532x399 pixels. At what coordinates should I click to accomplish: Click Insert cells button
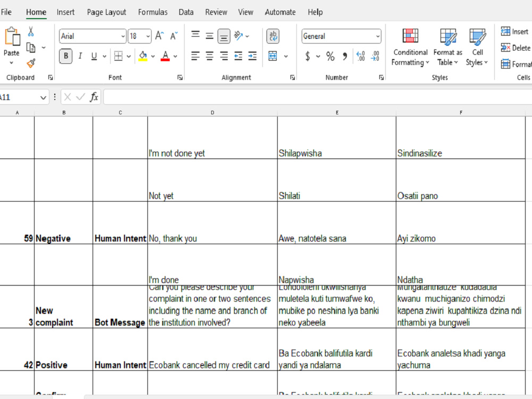pyautogui.click(x=514, y=31)
